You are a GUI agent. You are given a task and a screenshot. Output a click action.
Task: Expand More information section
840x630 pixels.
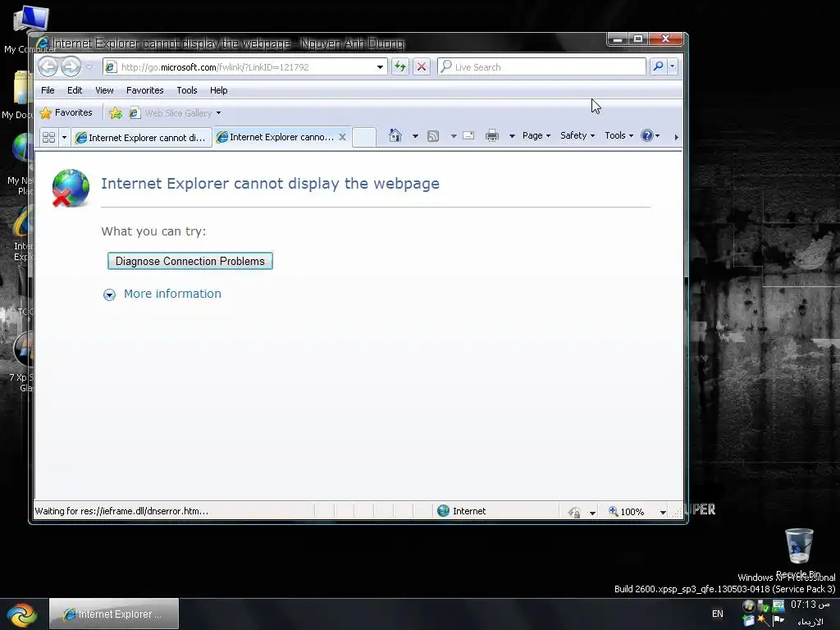(162, 294)
